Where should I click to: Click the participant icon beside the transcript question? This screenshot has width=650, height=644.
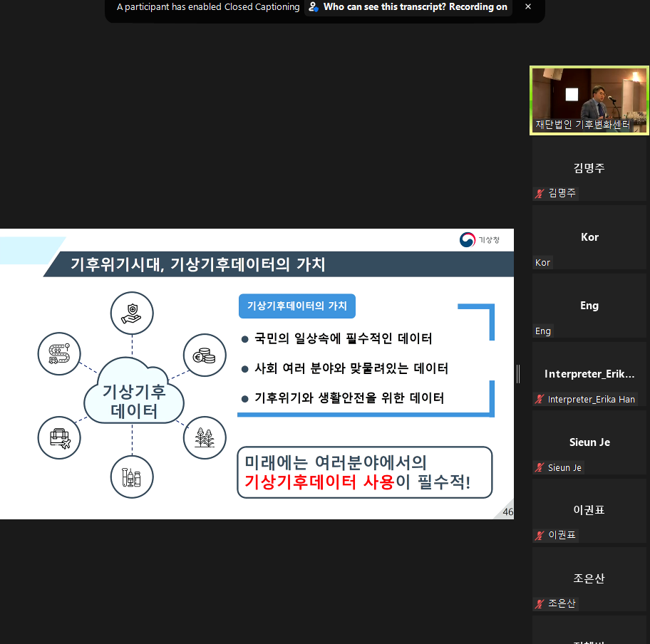[314, 6]
